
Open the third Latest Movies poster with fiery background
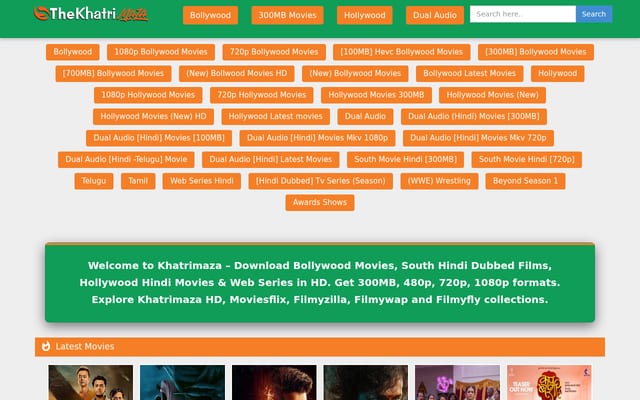coord(274,382)
